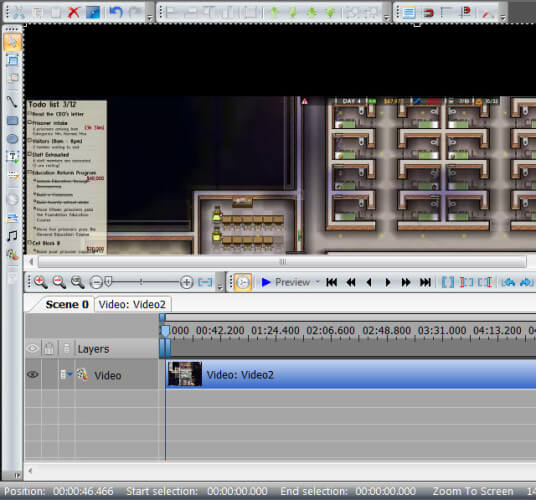
Task: Jump to end of timeline
Action: pos(425,282)
